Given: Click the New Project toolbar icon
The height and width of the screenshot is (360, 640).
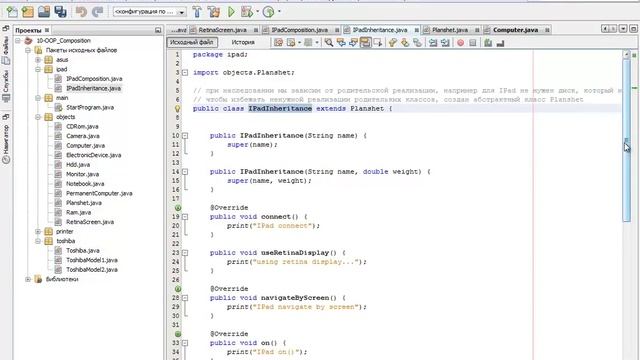Looking at the screenshot, I should pos(28,12).
